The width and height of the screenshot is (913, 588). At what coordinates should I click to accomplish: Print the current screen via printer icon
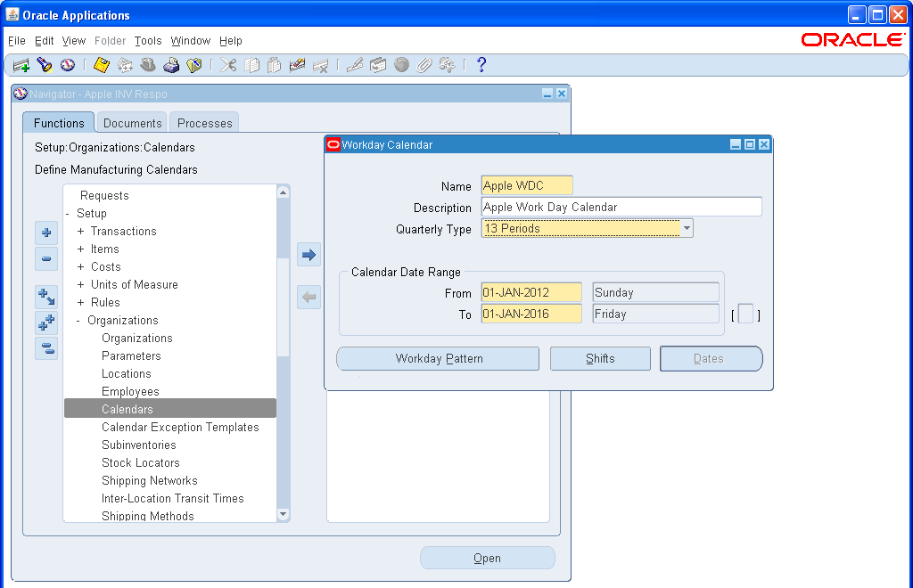(171, 64)
